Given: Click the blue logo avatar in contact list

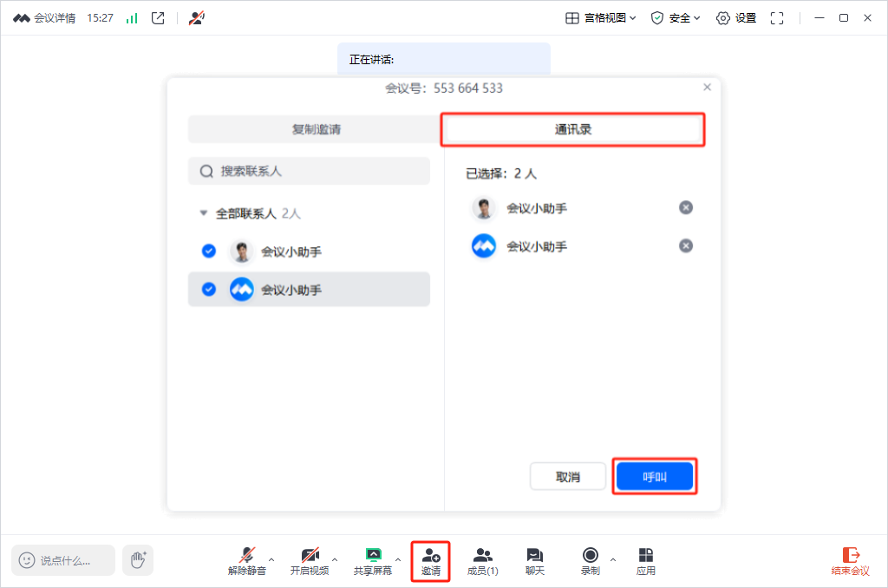Looking at the screenshot, I should click(x=242, y=290).
